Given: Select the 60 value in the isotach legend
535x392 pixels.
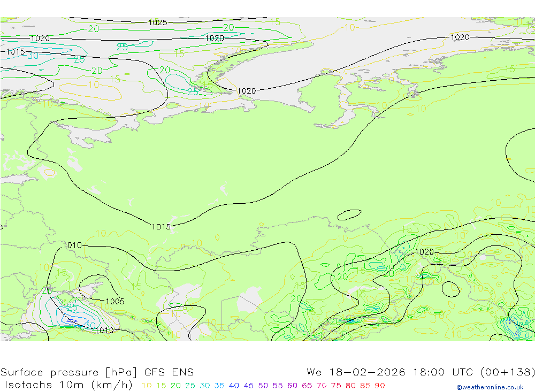Looking at the screenshot, I should pyautogui.click(x=292, y=386).
